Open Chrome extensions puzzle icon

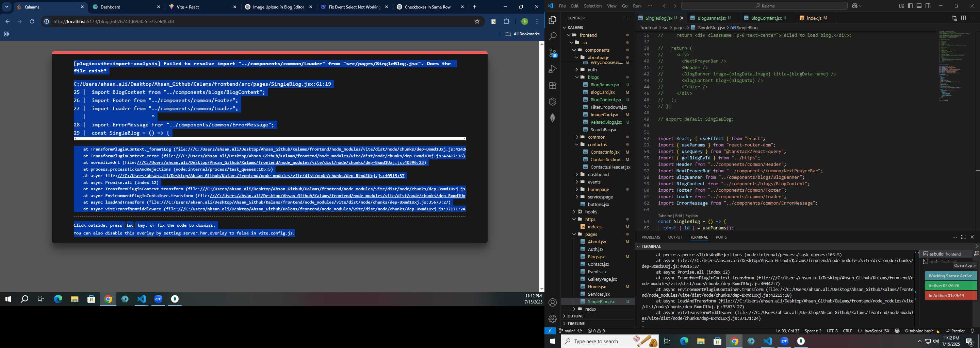click(x=506, y=22)
